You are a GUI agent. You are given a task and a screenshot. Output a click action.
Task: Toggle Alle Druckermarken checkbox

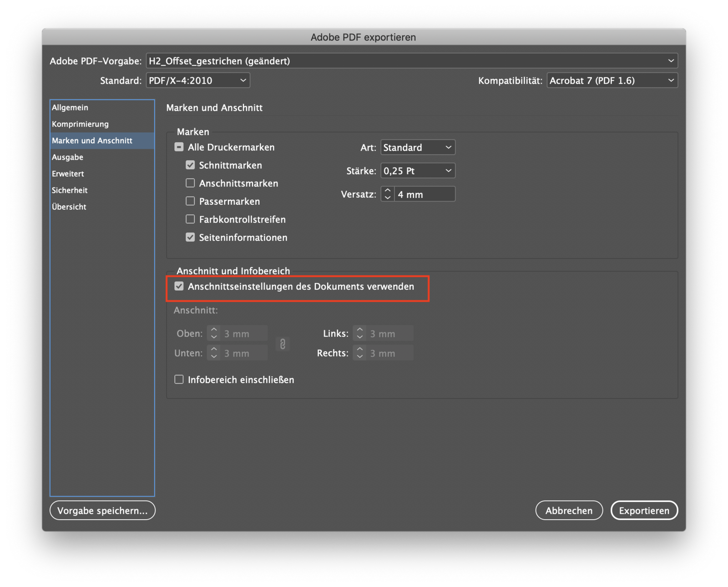pyautogui.click(x=179, y=147)
